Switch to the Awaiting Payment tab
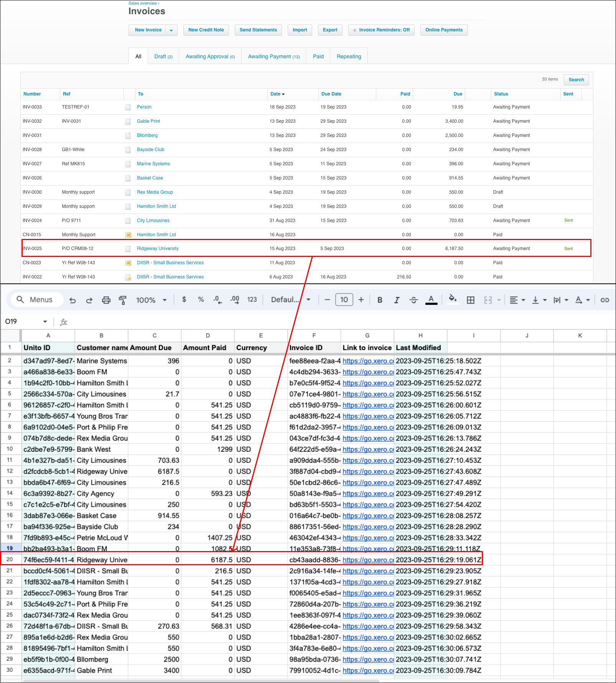 coord(273,56)
